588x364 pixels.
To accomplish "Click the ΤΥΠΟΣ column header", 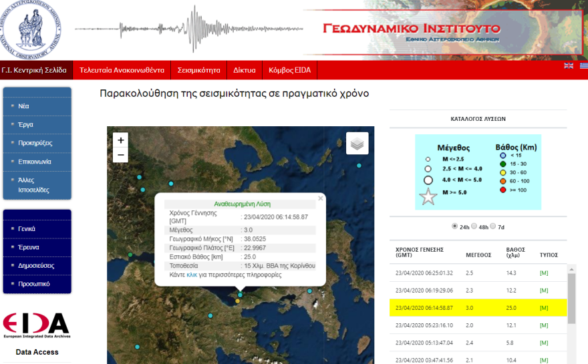I will [549, 255].
